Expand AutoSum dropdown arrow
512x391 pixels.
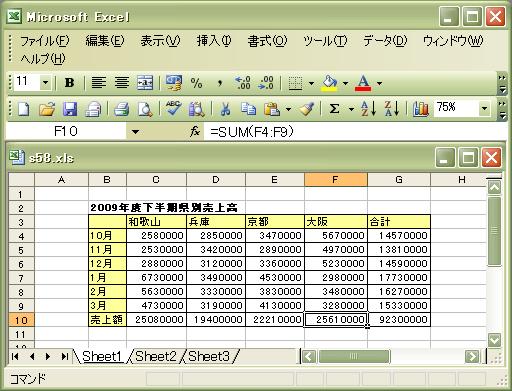[351, 109]
